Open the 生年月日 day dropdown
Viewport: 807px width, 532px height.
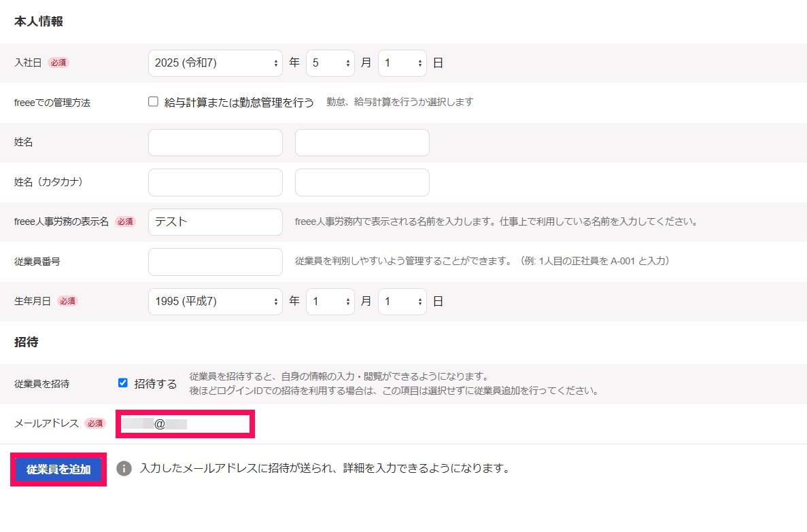click(402, 302)
